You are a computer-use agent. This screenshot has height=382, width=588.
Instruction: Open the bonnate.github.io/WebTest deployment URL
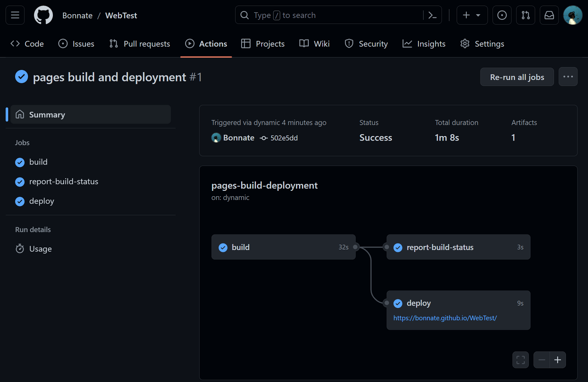(445, 318)
